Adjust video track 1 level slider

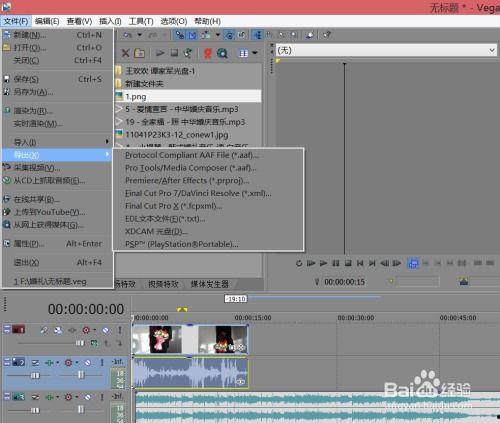(x=80, y=343)
